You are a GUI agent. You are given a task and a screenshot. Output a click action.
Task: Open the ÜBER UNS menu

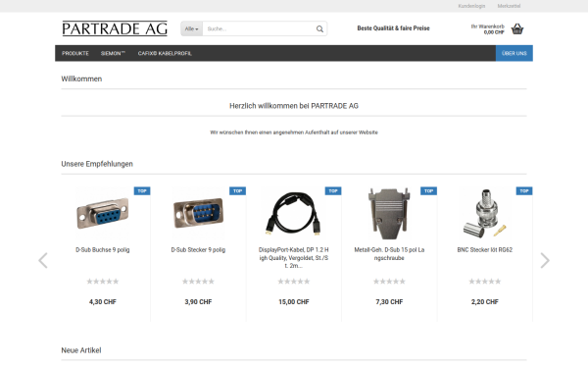tap(514, 53)
